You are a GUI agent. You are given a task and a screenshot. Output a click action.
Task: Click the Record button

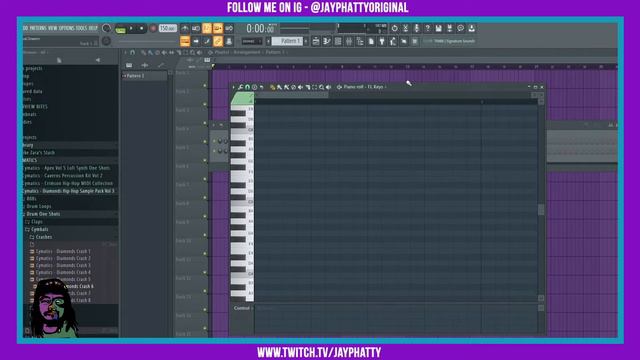tap(153, 29)
